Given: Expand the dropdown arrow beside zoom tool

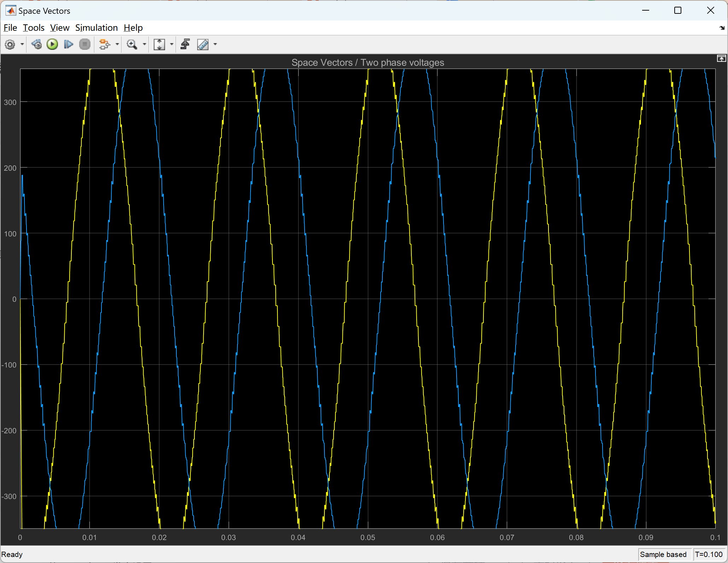Looking at the screenshot, I should pos(144,45).
